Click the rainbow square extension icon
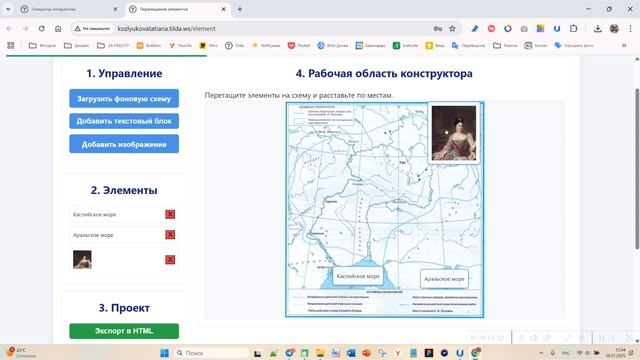 pos(540,29)
